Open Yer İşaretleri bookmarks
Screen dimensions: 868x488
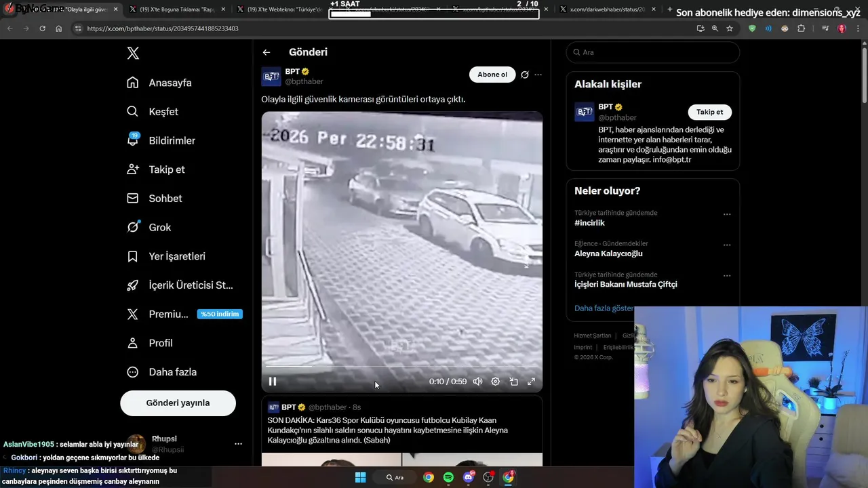pyautogui.click(x=166, y=256)
